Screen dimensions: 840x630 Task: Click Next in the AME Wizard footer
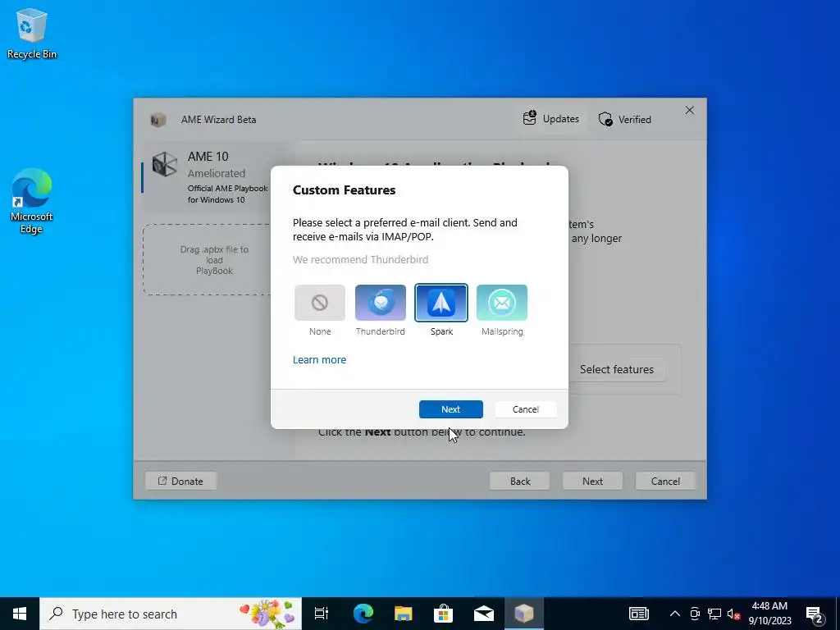[592, 481]
